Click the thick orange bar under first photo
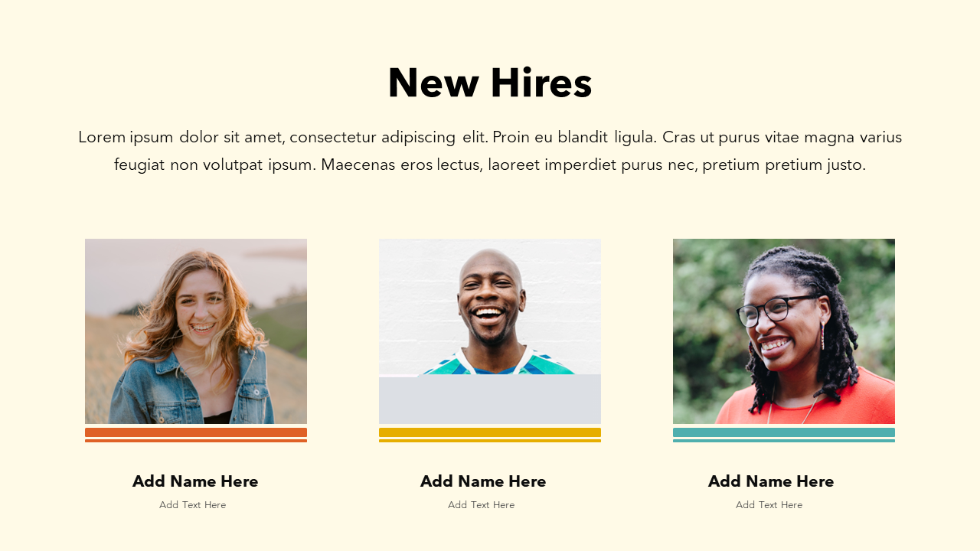 tap(196, 432)
